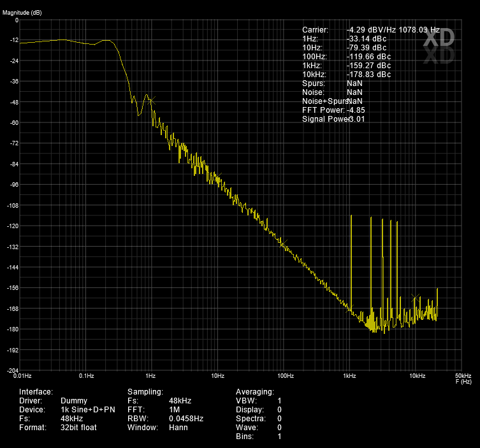The image size is (480, 448).
Task: Click the Display averaging value 0
Action: (x=279, y=409)
